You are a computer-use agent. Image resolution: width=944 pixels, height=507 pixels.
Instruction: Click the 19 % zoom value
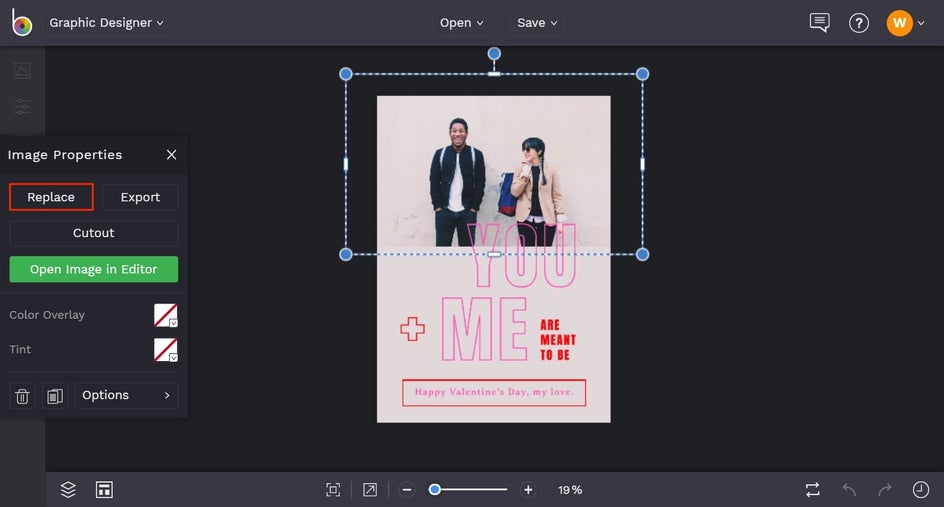click(570, 490)
